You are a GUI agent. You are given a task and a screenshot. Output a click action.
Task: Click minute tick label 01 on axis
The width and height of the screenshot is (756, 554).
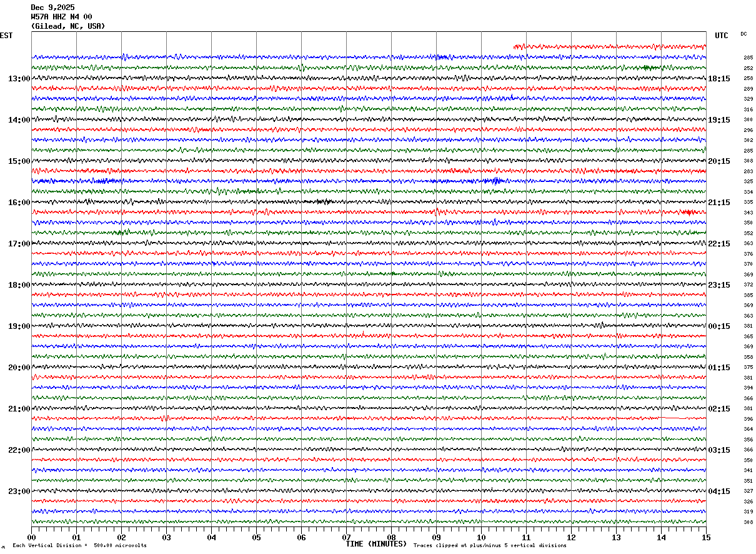(76, 537)
